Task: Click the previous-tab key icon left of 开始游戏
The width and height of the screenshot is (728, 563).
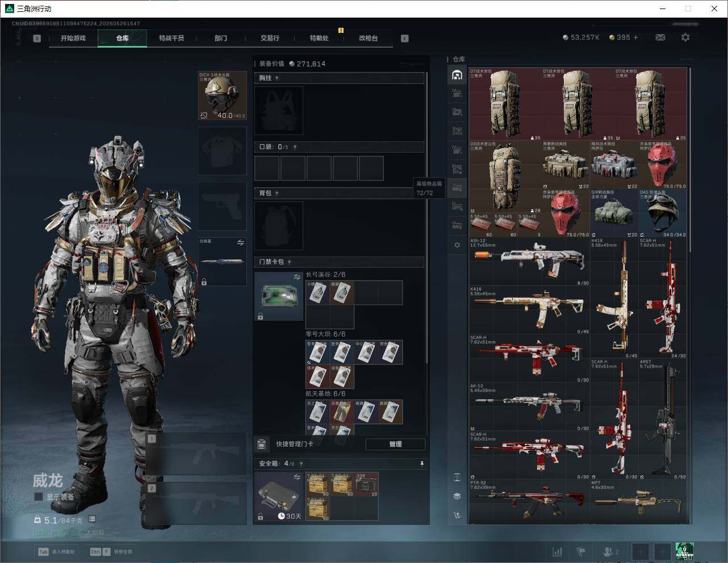Action: 37,39
